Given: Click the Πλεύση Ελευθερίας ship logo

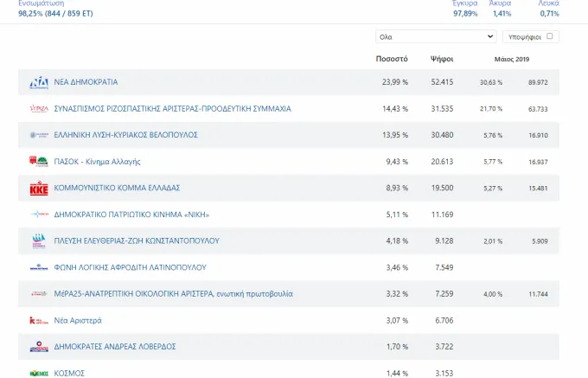Looking at the screenshot, I should pyautogui.click(x=39, y=240).
